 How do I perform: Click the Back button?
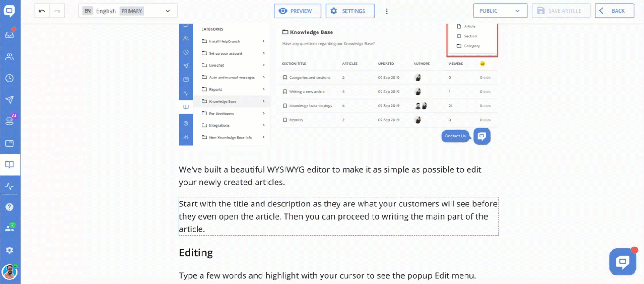pos(614,11)
